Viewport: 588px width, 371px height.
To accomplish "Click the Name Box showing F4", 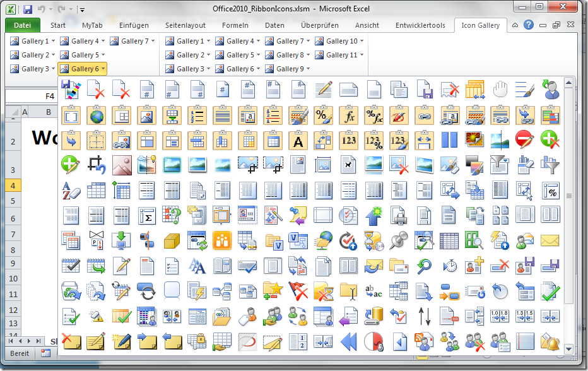I will click(32, 96).
